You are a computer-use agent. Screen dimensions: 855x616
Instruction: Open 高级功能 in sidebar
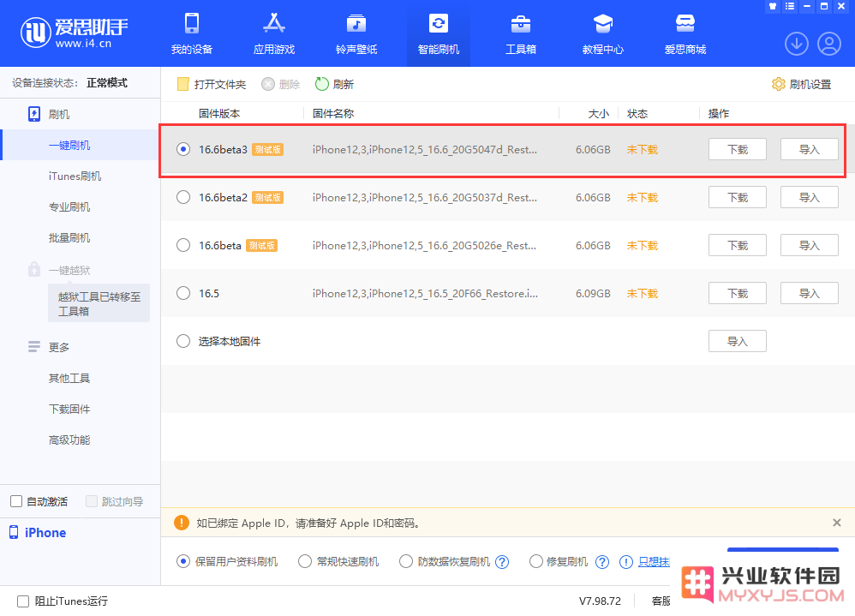point(69,440)
